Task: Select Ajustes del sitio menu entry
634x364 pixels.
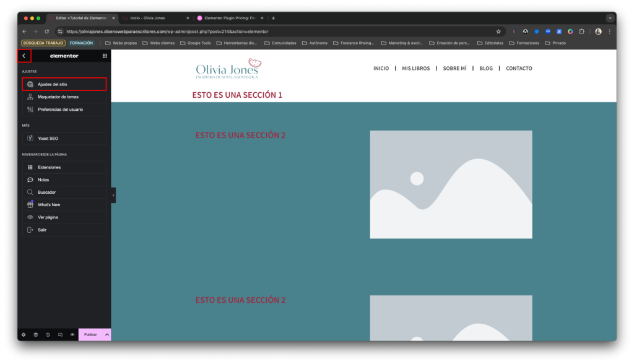Action: [64, 84]
